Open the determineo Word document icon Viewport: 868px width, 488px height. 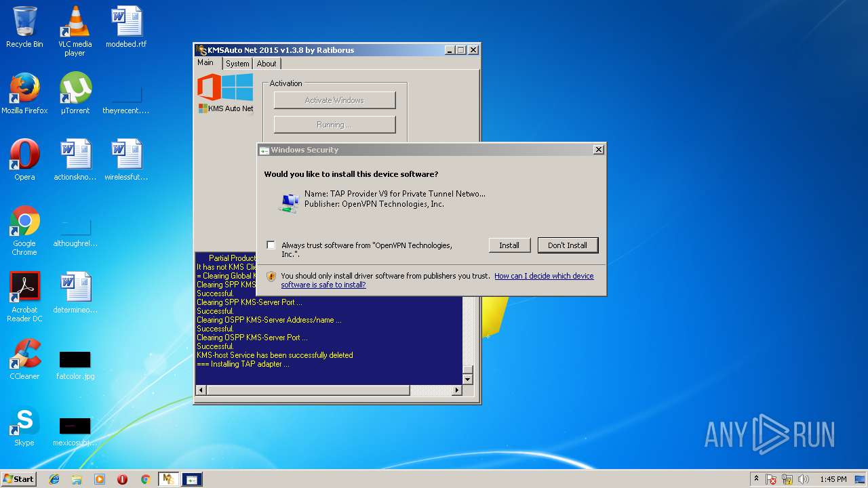point(75,293)
